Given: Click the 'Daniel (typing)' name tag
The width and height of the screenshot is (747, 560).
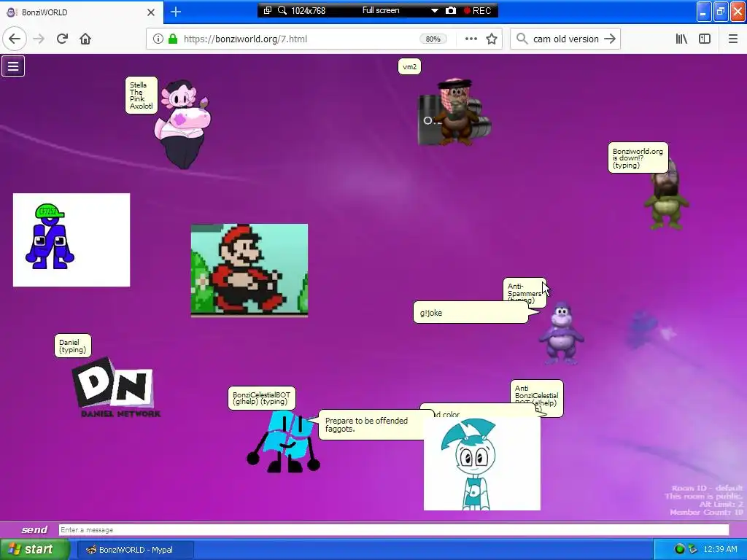Looking at the screenshot, I should coord(72,346).
